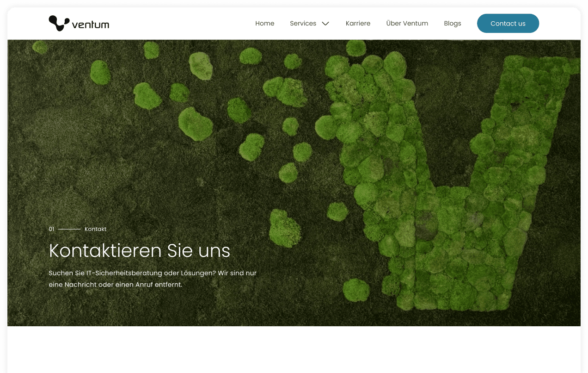The height and width of the screenshot is (373, 588).
Task: Click the Ventum wordmark in the header
Action: coord(91,24)
